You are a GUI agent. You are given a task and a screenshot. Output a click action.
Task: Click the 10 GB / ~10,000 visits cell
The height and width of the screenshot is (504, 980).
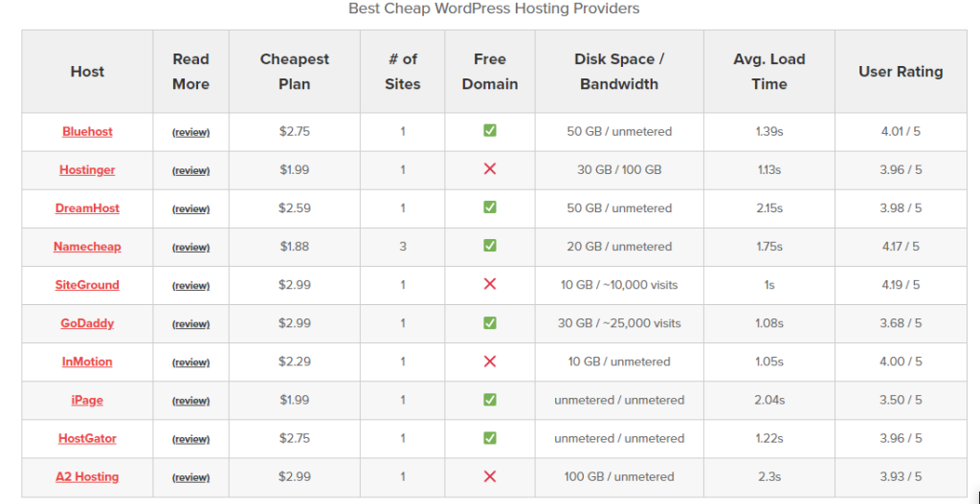click(619, 285)
